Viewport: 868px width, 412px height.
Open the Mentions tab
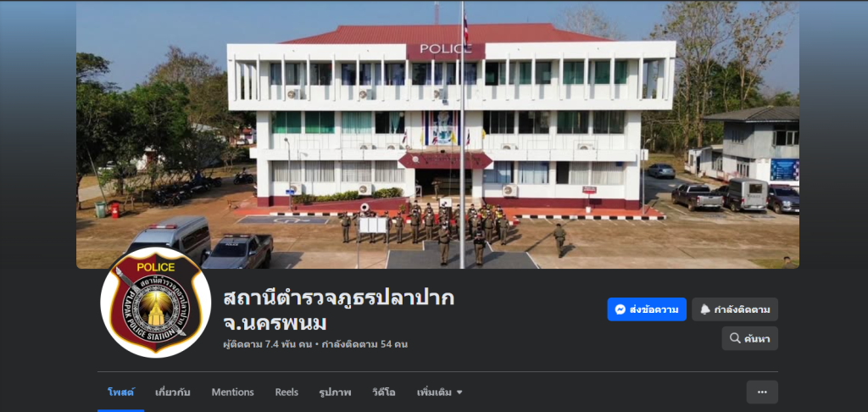[x=232, y=392]
